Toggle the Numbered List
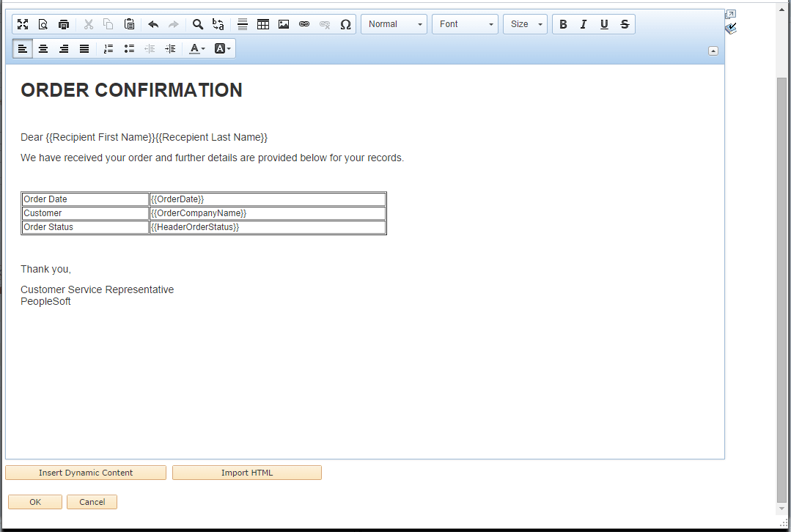Image resolution: width=791 pixels, height=532 pixels. click(108, 48)
